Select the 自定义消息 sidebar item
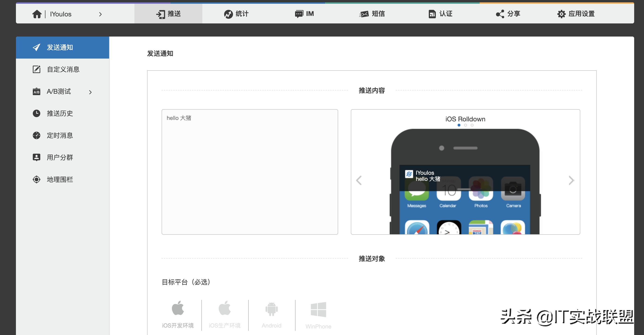The height and width of the screenshot is (335, 644). tap(63, 70)
